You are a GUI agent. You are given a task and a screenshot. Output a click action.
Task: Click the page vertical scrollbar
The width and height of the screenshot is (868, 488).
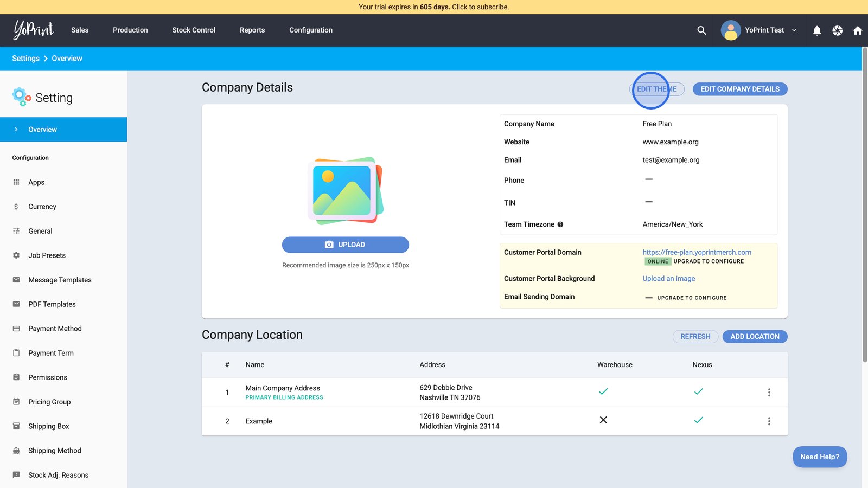click(865, 206)
